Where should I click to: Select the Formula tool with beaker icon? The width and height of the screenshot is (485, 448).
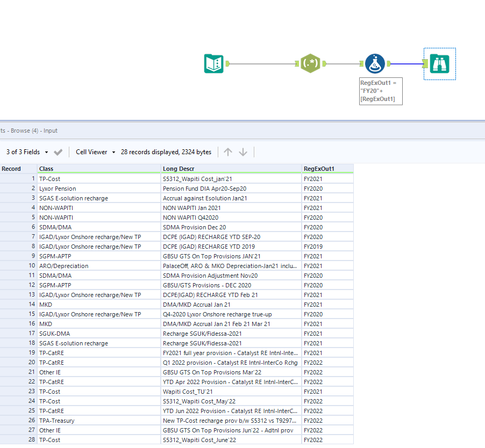pos(375,63)
